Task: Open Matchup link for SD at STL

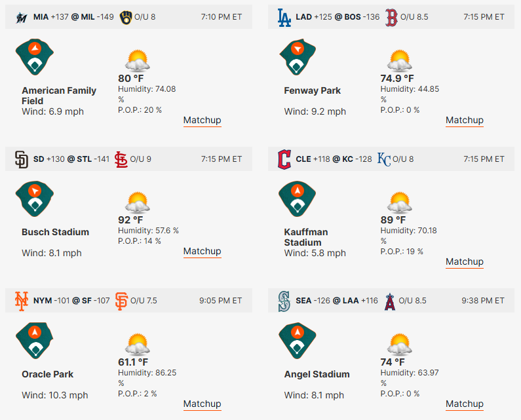Action: [202, 251]
